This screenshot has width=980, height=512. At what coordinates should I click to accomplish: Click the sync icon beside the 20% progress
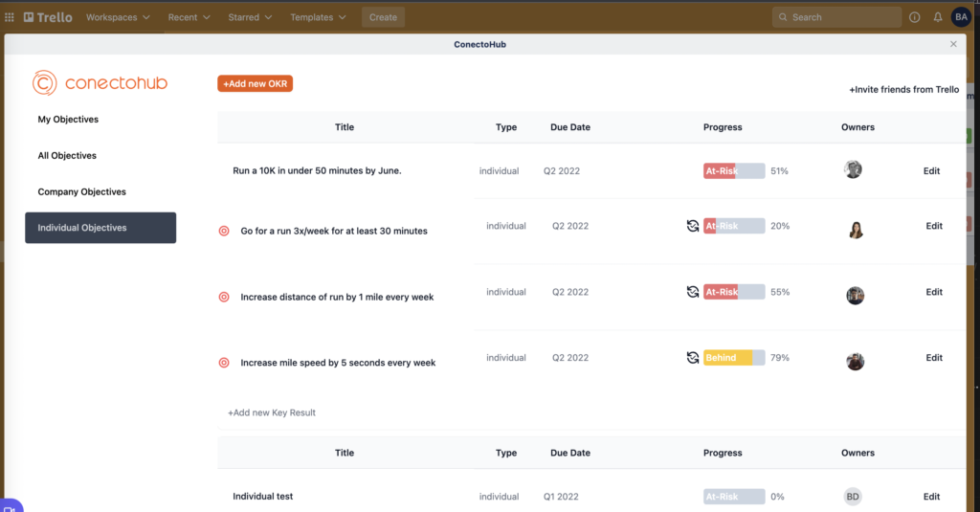[693, 226]
